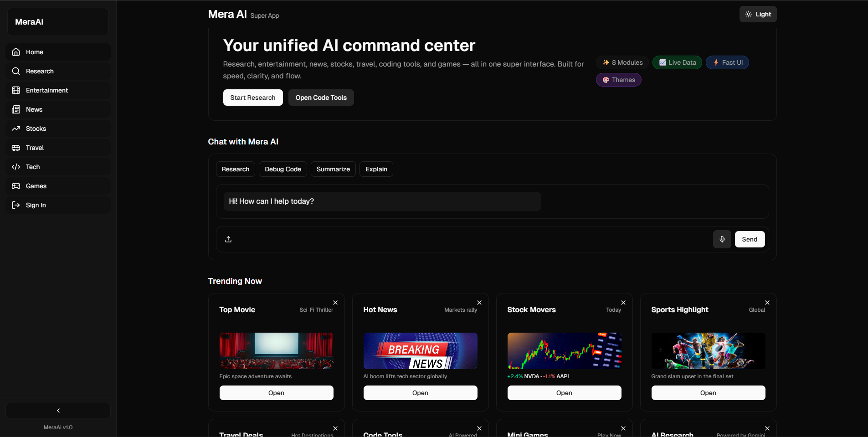The image size is (868, 437).
Task: Click the Open Code Tools button
Action: coord(321,98)
